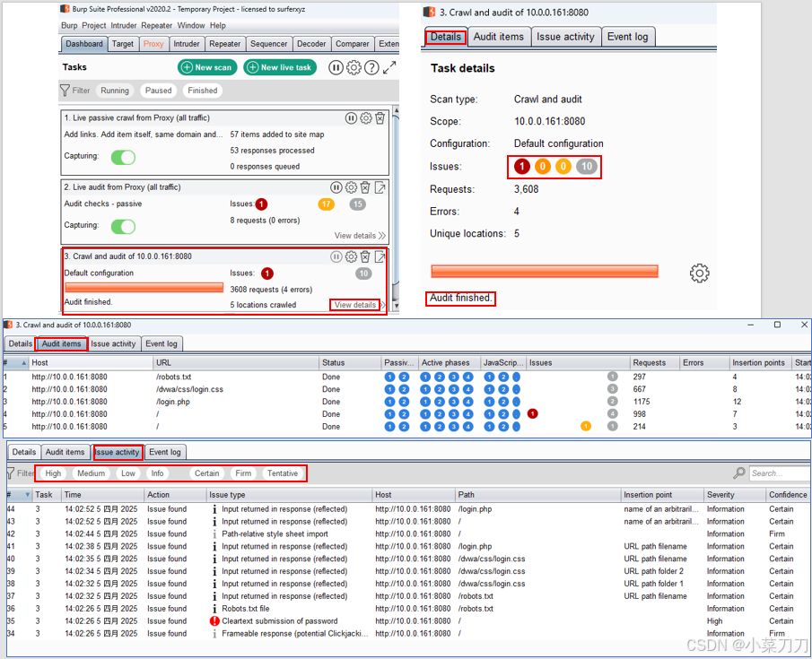
Task: Pause the Crawl and audit task
Action: [336, 256]
